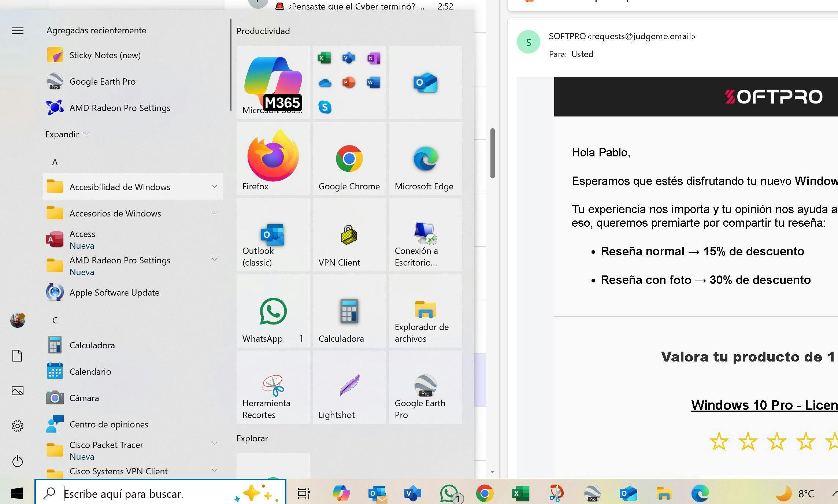This screenshot has height=504, width=838.
Task: Click the first rating star in email
Action: 719,441
